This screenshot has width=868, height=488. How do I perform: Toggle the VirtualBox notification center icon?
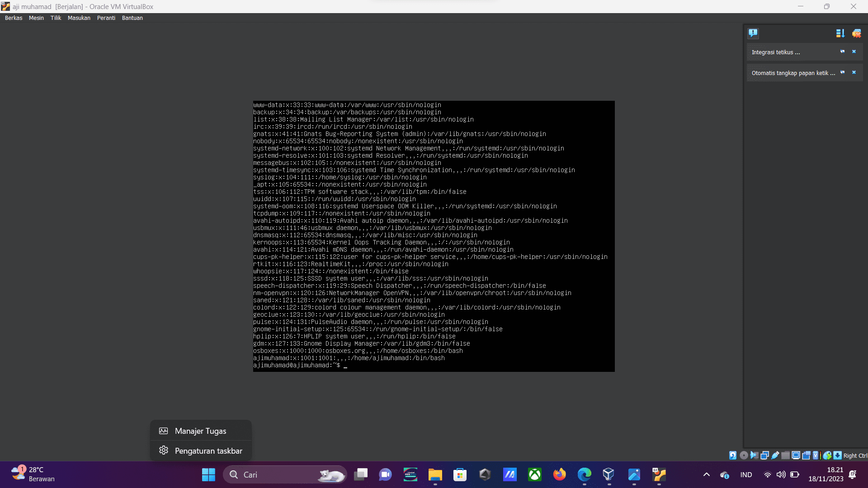[753, 33]
